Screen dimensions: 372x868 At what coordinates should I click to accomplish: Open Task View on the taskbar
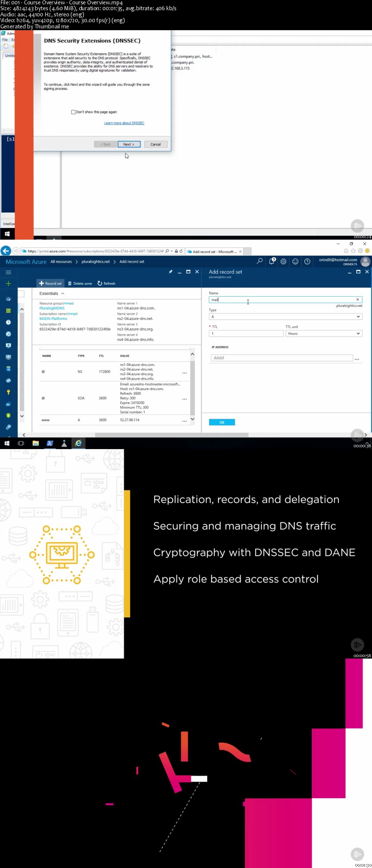(21, 443)
